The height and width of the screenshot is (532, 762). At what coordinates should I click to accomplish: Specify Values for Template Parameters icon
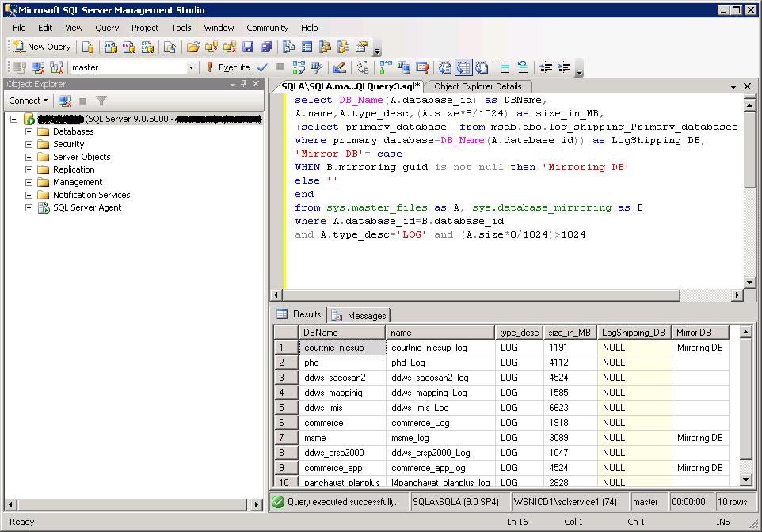click(363, 67)
